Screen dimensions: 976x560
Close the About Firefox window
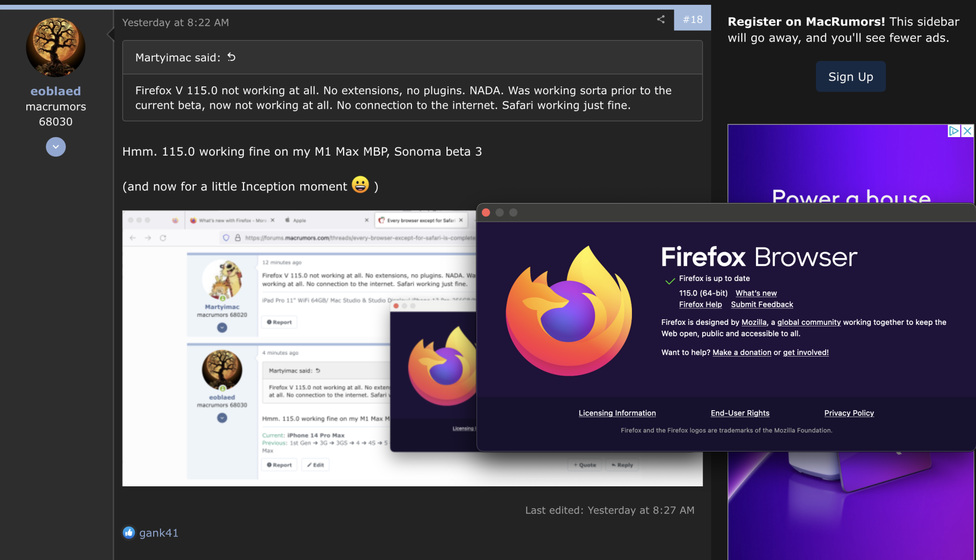pos(486,212)
